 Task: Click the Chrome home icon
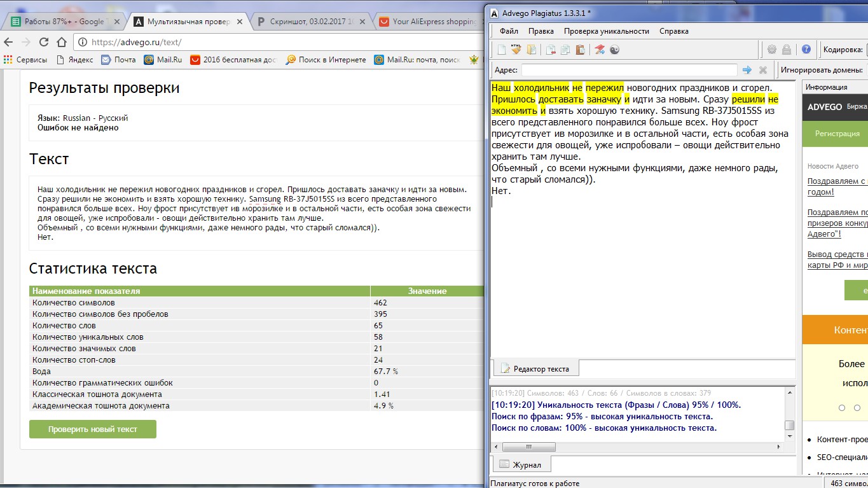tap(62, 42)
